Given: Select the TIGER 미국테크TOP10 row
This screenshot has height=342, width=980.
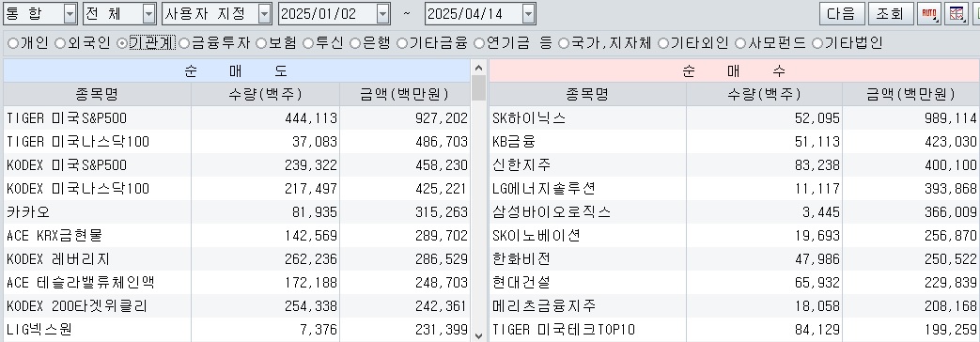Looking at the screenshot, I should (735, 330).
